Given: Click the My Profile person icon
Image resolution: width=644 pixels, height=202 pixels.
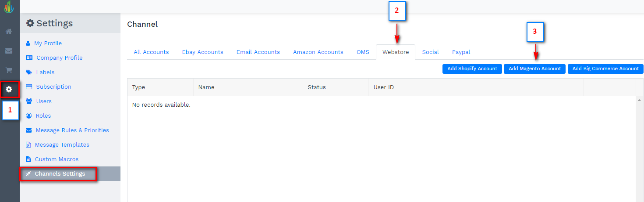Looking at the screenshot, I should (x=28, y=43).
